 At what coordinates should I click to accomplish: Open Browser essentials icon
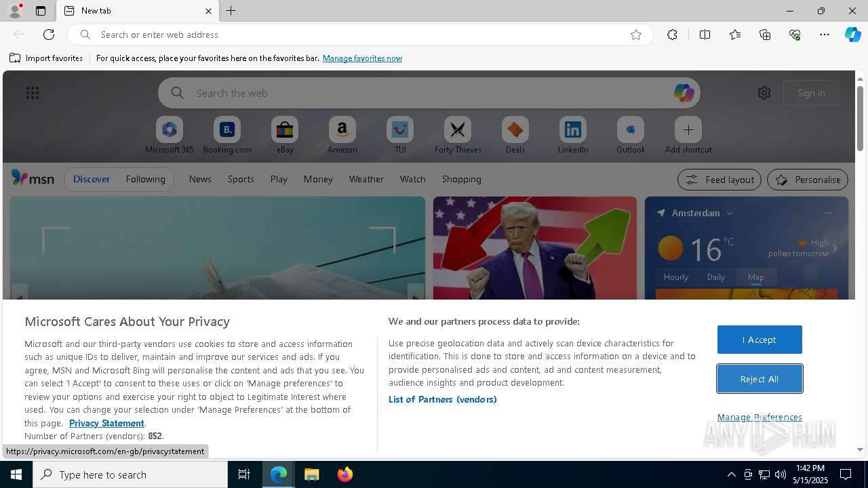(x=795, y=35)
